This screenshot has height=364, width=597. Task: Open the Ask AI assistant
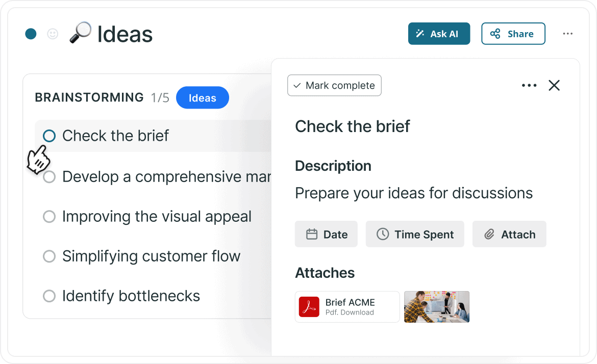(439, 34)
